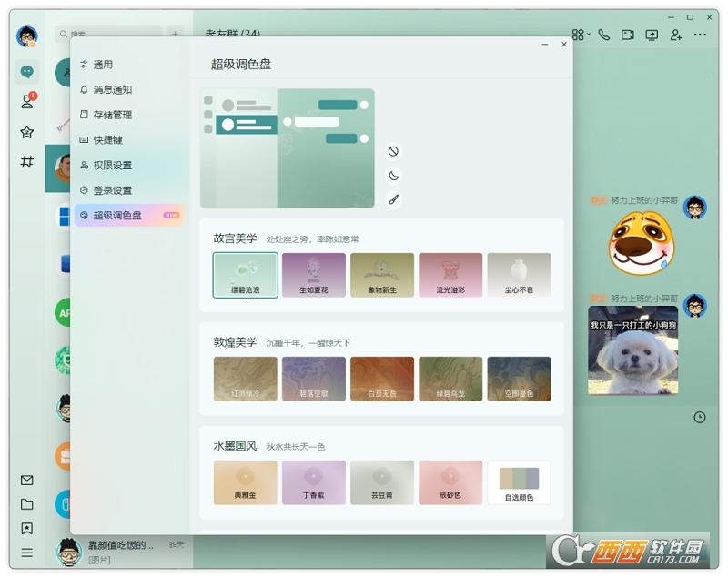
Task: Open 存储管理 storage management
Action: coord(129,115)
